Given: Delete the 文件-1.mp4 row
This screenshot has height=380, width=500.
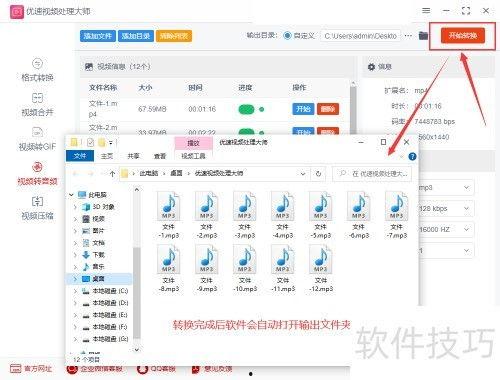Looking at the screenshot, I should (x=328, y=109).
